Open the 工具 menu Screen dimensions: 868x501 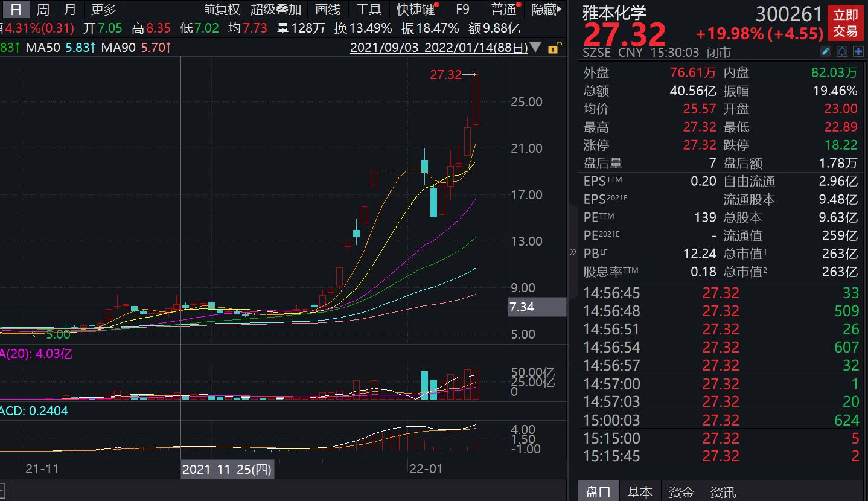click(x=368, y=10)
